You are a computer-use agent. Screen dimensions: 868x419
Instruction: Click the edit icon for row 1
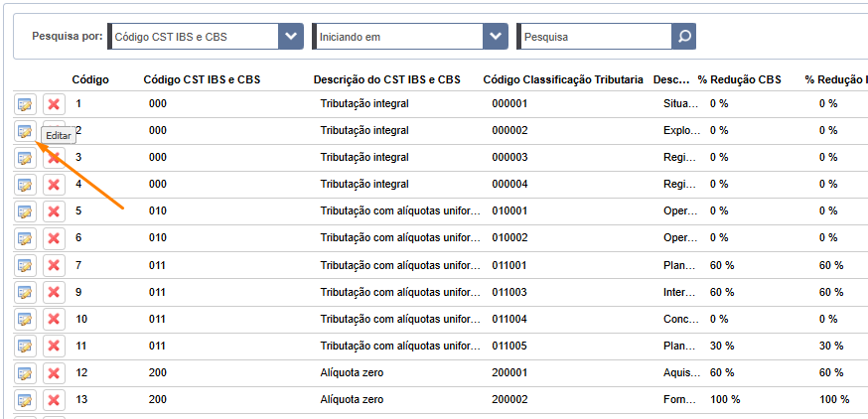point(25,103)
